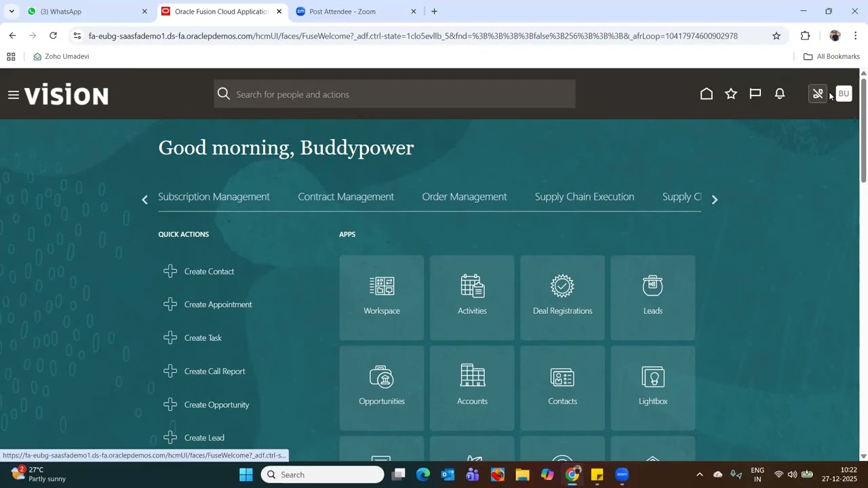This screenshot has height=488, width=868.
Task: Expand the Chrome tab search dropdown
Action: coord(12,12)
